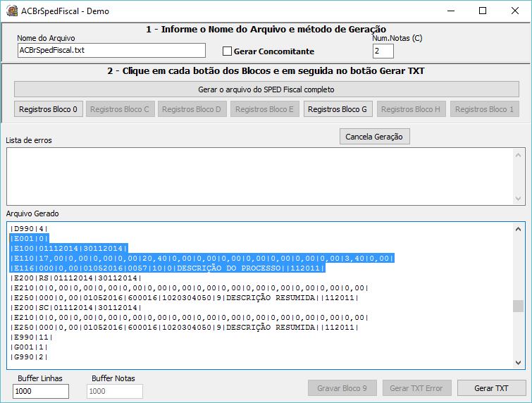Click the line |G001|1|
The width and height of the screenshot is (532, 403).
pos(29,347)
